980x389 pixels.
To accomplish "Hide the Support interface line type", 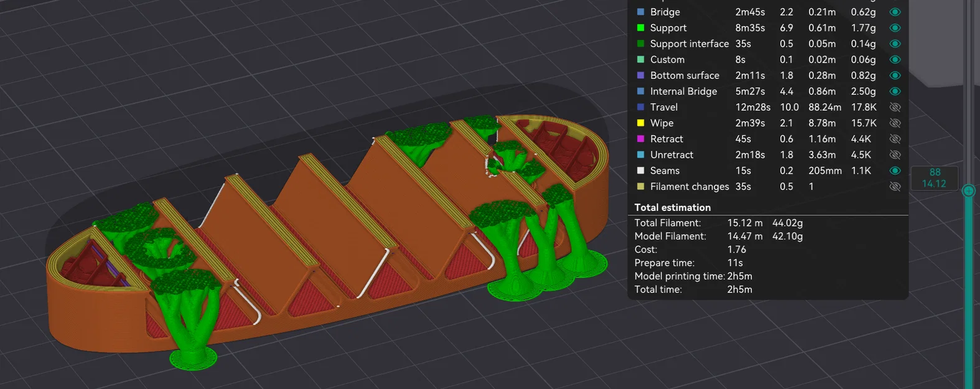I will tap(895, 44).
